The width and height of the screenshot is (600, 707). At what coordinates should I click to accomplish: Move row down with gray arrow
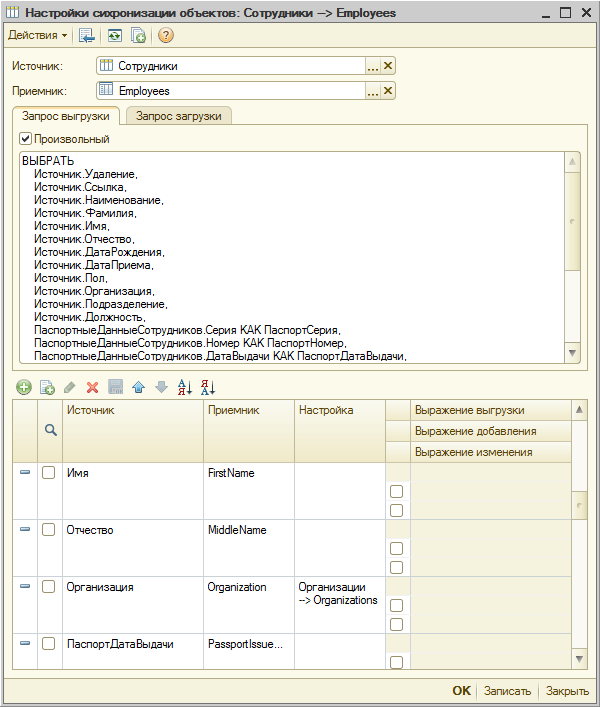(x=161, y=387)
